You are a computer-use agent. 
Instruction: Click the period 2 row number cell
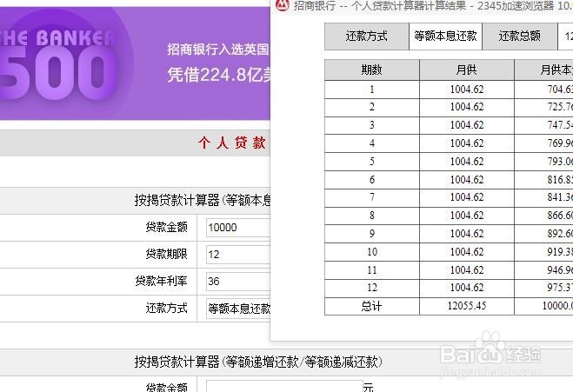pos(371,108)
